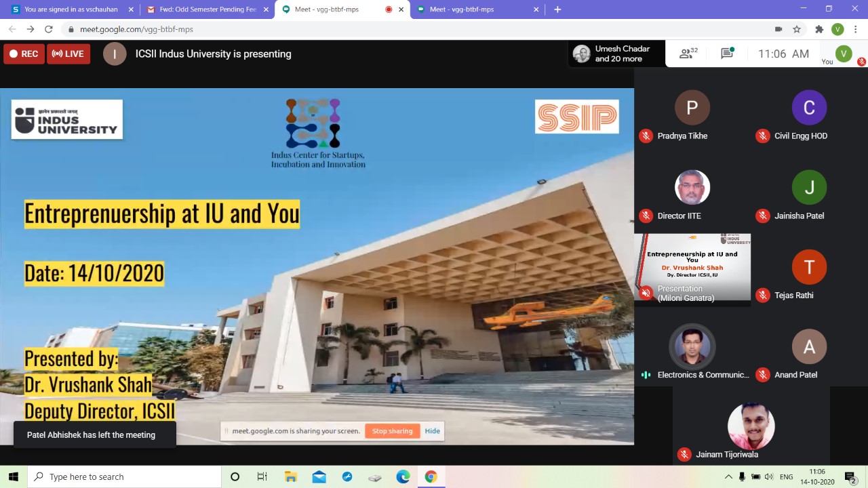868x488 pixels.
Task: Open the Chrome extensions puzzle icon
Action: click(819, 29)
